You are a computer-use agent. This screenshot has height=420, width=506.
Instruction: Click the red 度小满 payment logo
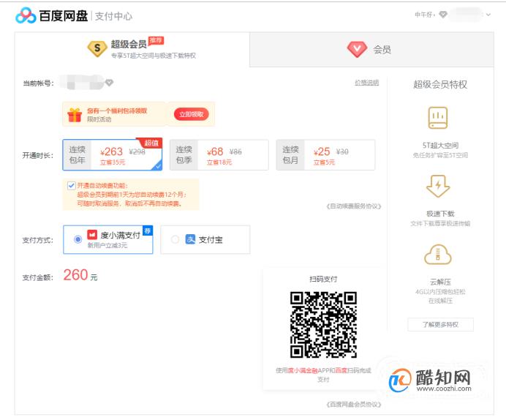92,234
